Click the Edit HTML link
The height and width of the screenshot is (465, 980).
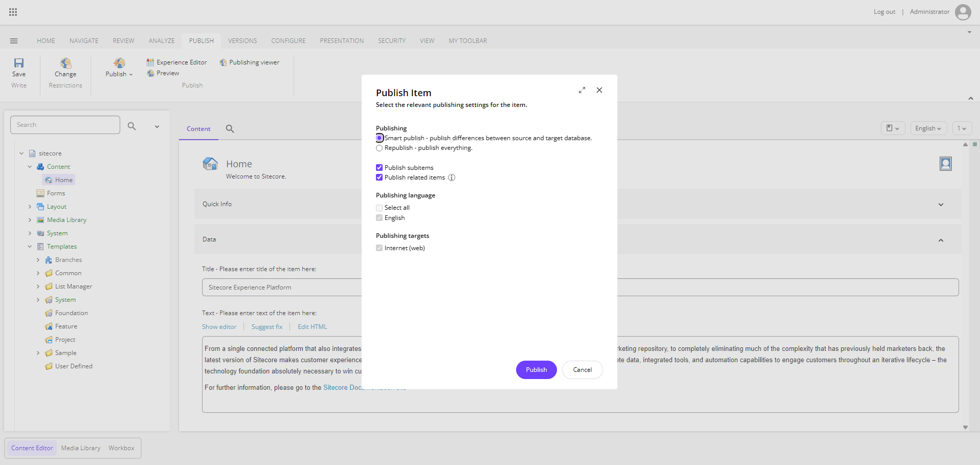(313, 327)
